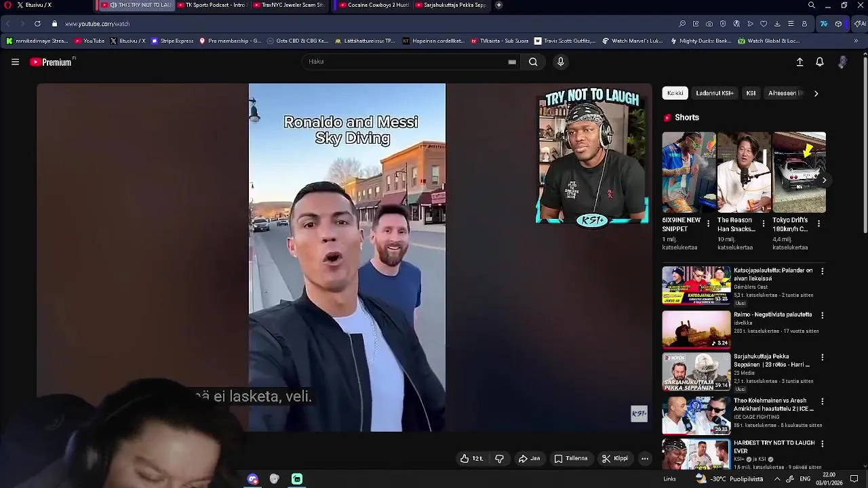Select the KSI filter chip
The image size is (868, 488).
coord(751,93)
